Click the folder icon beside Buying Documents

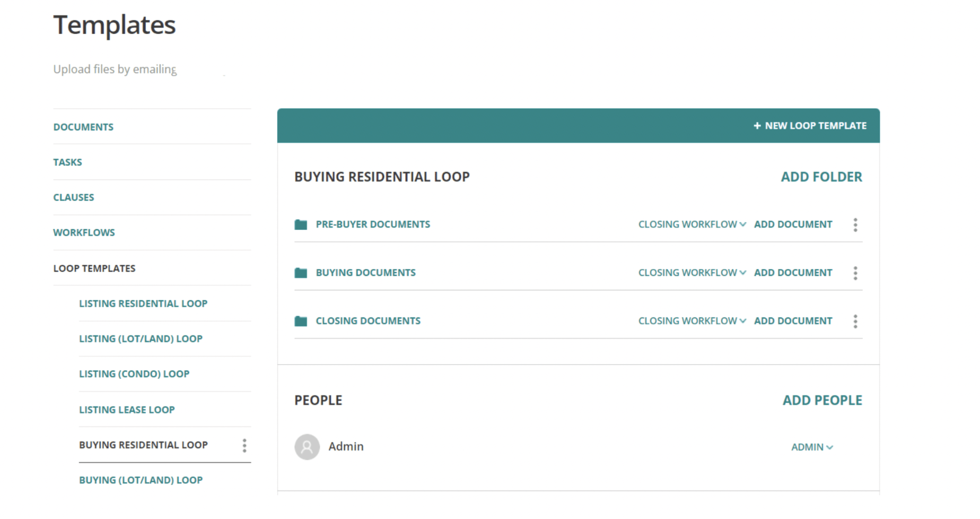coord(301,273)
